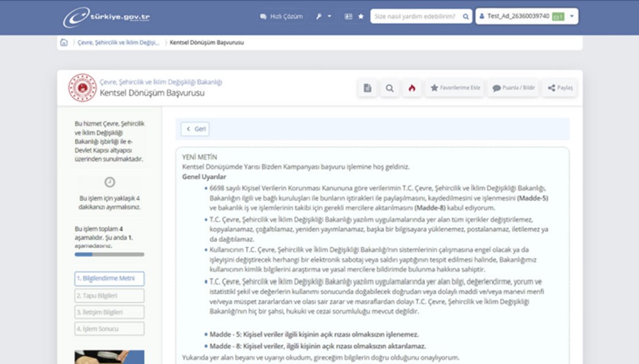Screen dimensions: 639x364
Task: Select step 2. Tapu Bilgileri
Action: [109, 296]
